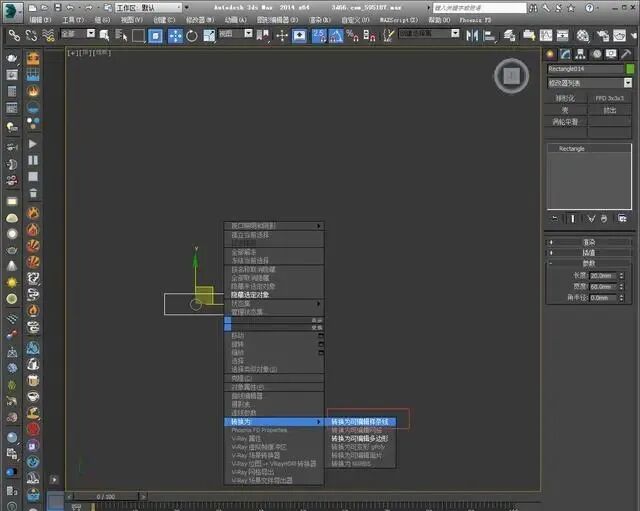Toggle Show End Result icon

pyautogui.click(x=572, y=219)
